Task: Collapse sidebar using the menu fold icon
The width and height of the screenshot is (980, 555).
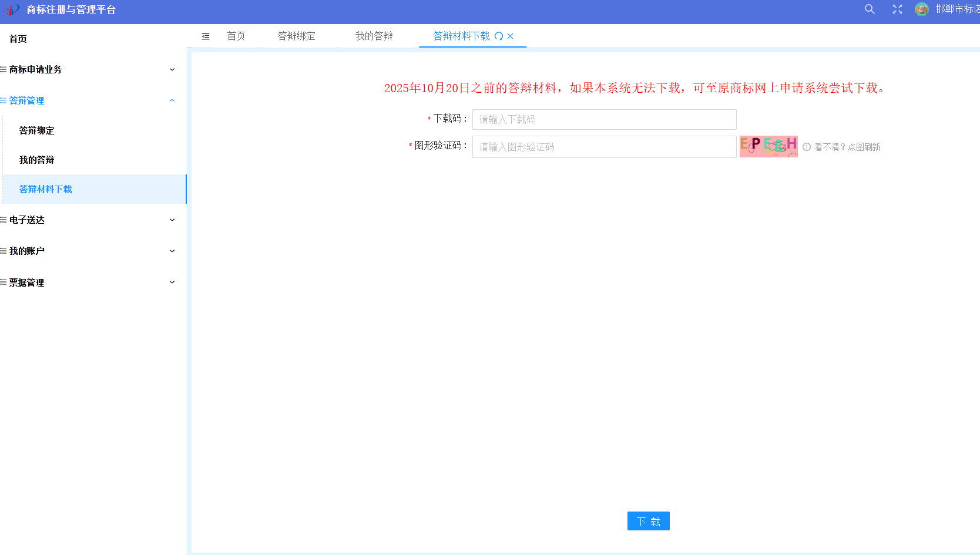Action: [206, 36]
